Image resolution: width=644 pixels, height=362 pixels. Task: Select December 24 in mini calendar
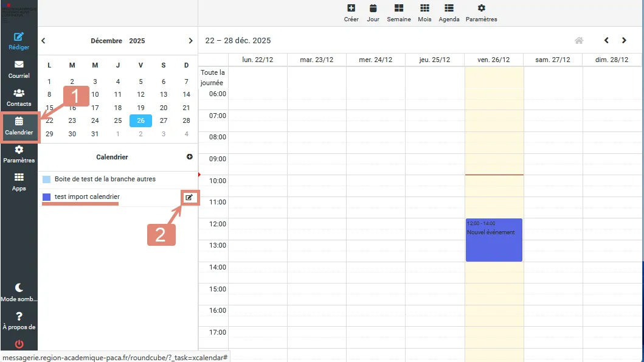[x=95, y=120]
